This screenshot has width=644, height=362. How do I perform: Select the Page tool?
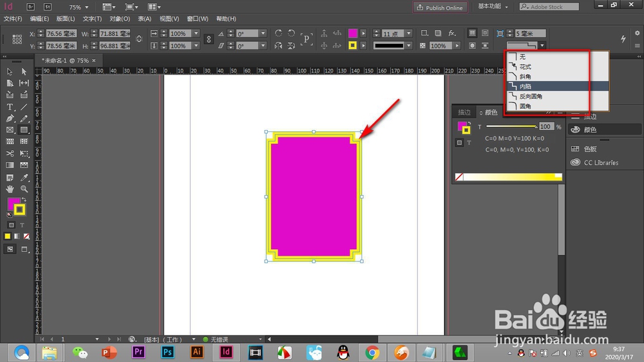pyautogui.click(x=10, y=83)
